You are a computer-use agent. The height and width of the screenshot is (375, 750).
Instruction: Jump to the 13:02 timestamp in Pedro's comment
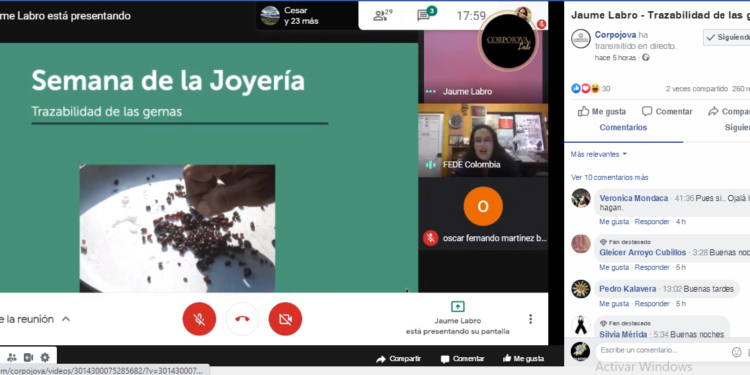click(x=672, y=289)
